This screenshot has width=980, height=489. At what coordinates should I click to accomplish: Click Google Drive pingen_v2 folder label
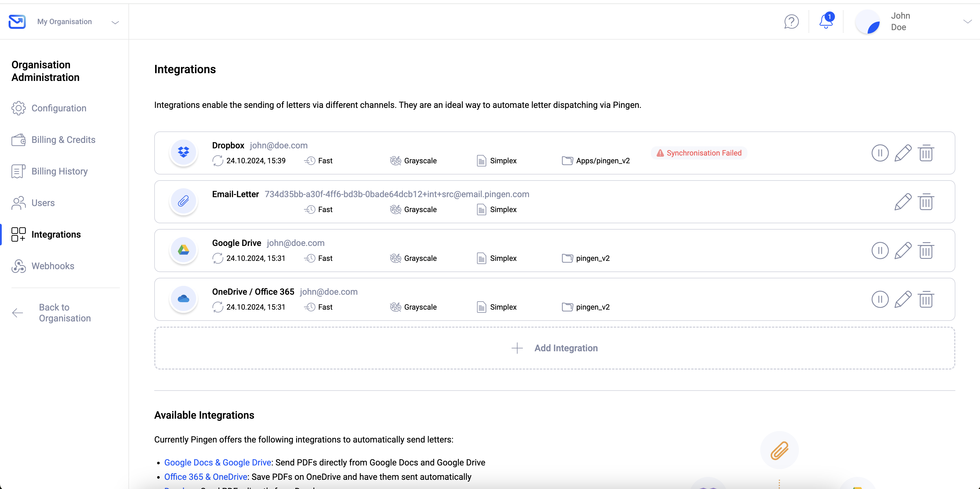click(592, 258)
